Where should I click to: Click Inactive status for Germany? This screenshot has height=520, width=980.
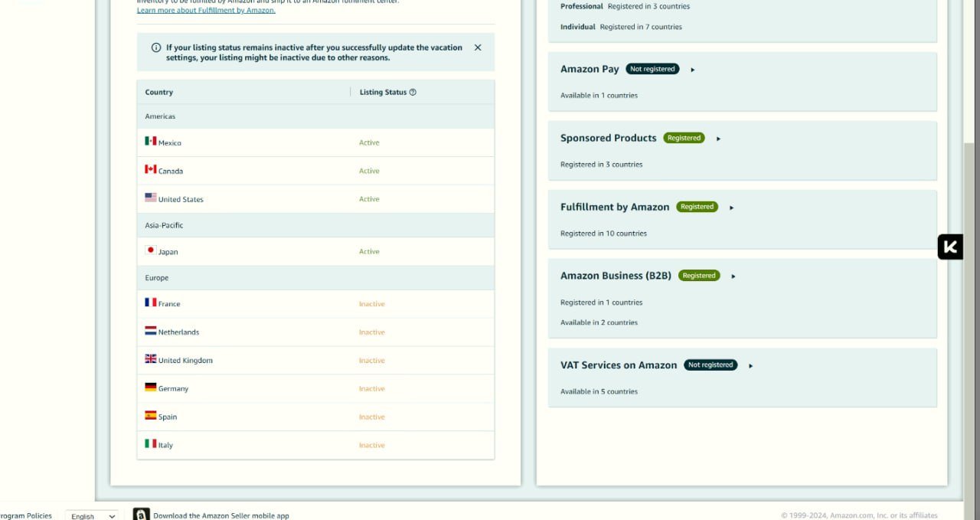pyautogui.click(x=372, y=389)
